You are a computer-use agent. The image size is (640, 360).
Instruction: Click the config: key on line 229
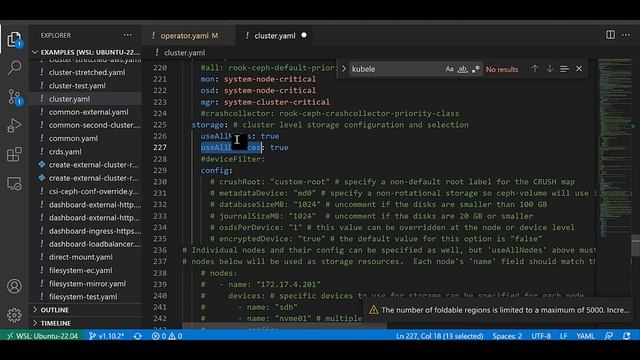pyautogui.click(x=216, y=170)
